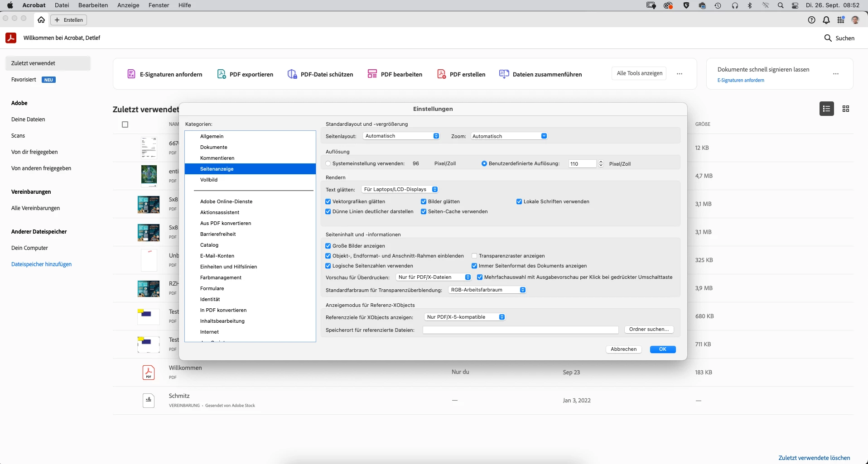Image resolution: width=868 pixels, height=464 pixels.
Task: Open the user profile avatar
Action: (855, 20)
